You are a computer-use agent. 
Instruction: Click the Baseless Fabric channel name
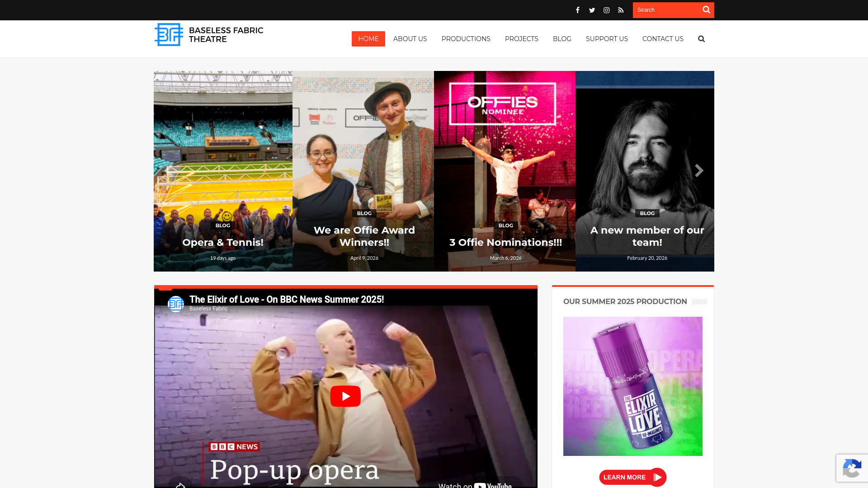[x=208, y=309]
